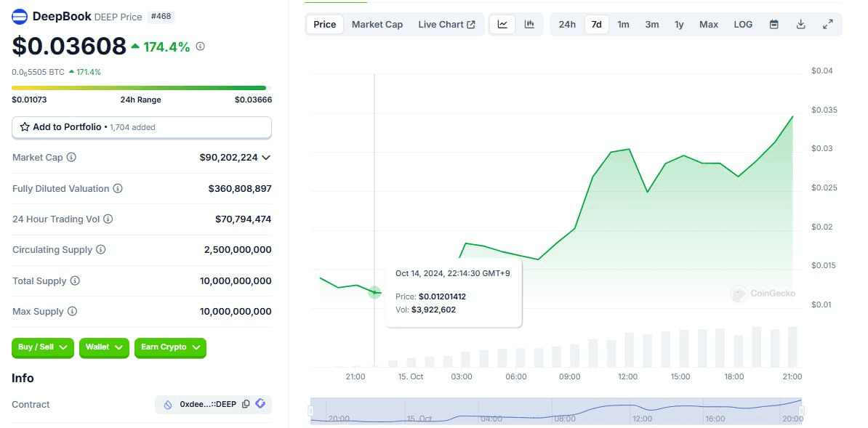Set chart range to 24h
This screenshot has width=868, height=428.
pos(567,25)
